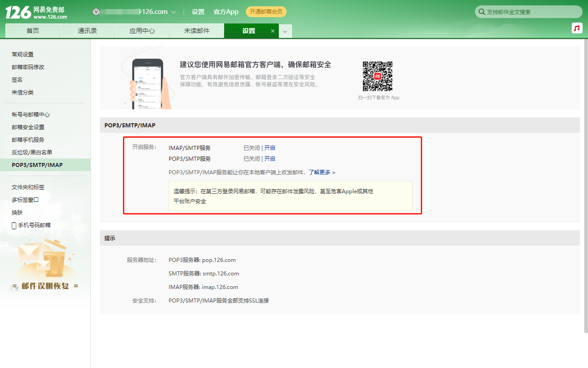Select the active 设置 tab
588x368 pixels.
point(249,31)
